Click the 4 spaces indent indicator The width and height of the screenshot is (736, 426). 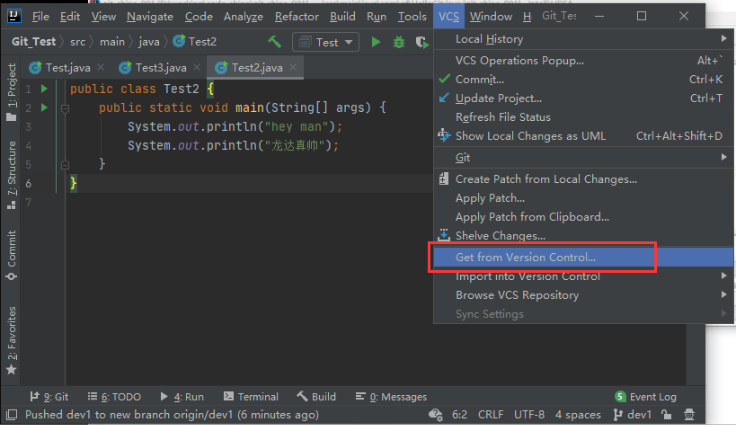click(578, 415)
